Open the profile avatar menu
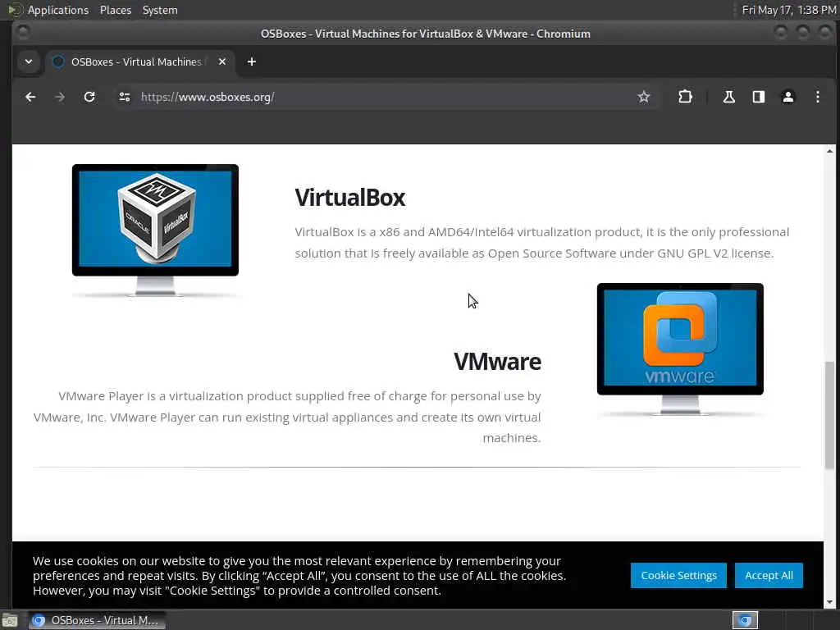Viewport: 840px width, 630px height. coord(788,97)
